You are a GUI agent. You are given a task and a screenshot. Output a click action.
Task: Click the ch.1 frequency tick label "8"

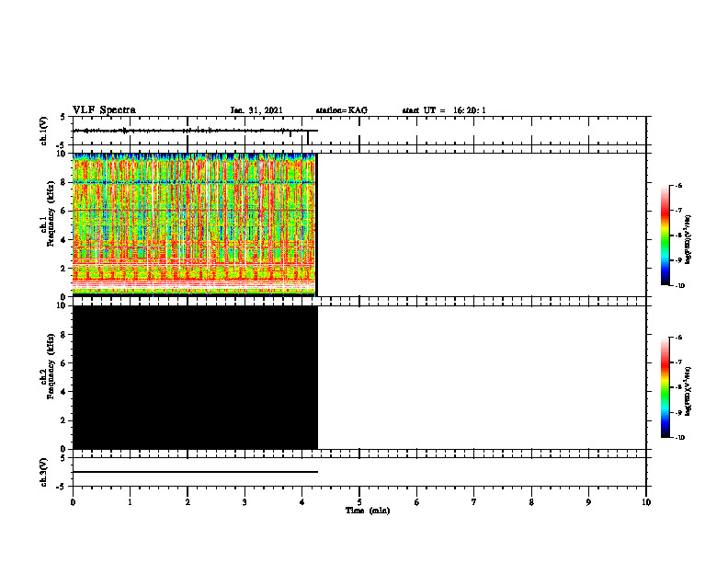coord(64,182)
